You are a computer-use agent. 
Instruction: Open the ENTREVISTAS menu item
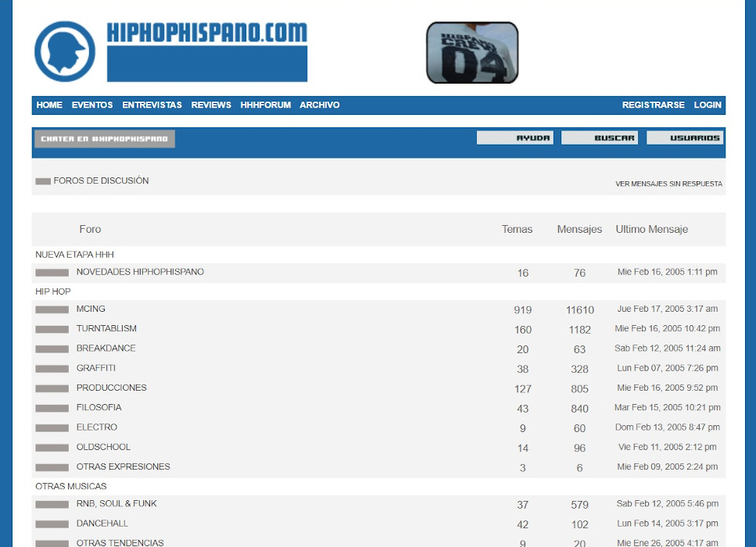[x=152, y=105]
